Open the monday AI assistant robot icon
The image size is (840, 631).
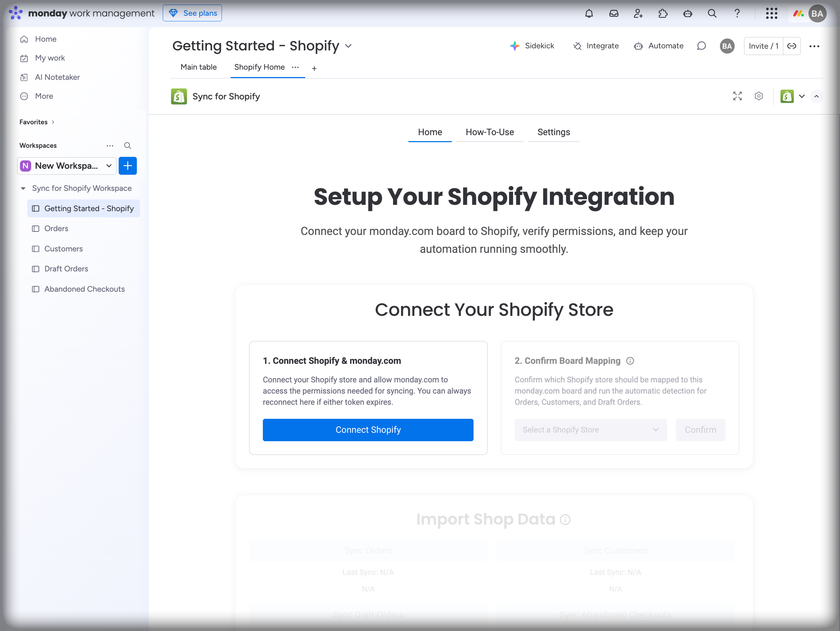688,13
